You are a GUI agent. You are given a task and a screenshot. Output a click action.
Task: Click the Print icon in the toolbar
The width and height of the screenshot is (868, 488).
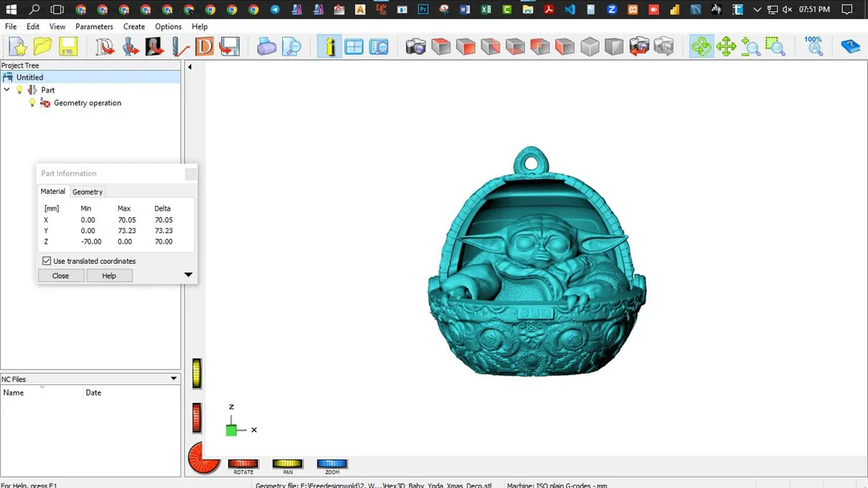point(266,47)
